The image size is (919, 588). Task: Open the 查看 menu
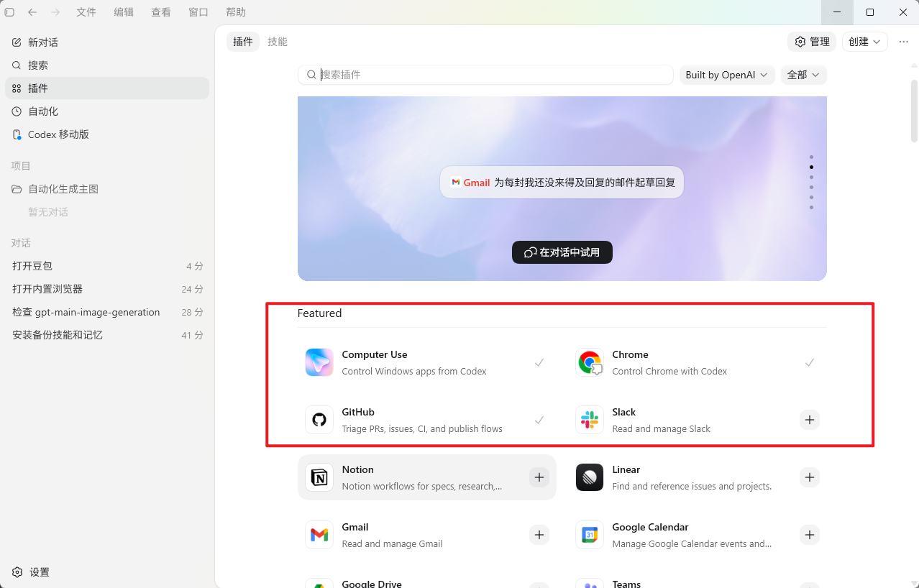click(x=161, y=12)
